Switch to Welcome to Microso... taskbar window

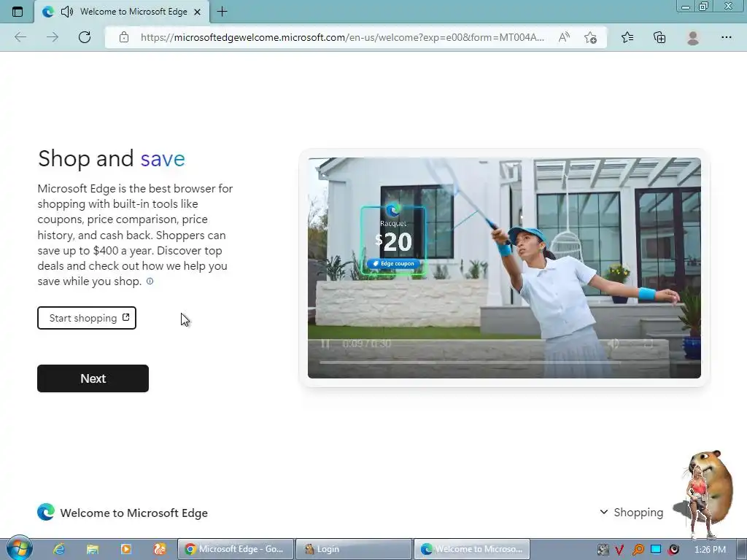coord(472,549)
